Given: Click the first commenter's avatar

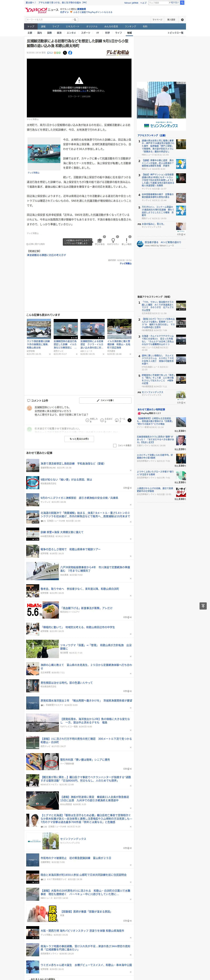Looking at the screenshot, I should point(29,408).
